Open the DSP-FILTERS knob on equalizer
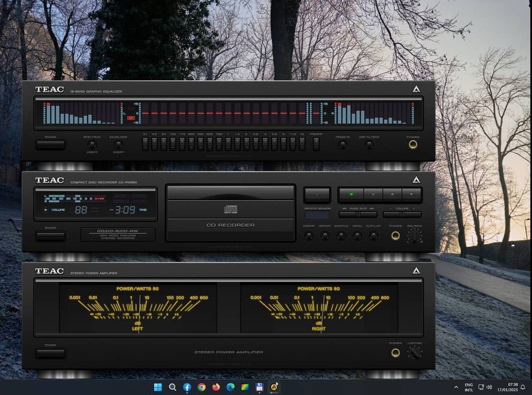532x395 pixels. click(x=369, y=145)
